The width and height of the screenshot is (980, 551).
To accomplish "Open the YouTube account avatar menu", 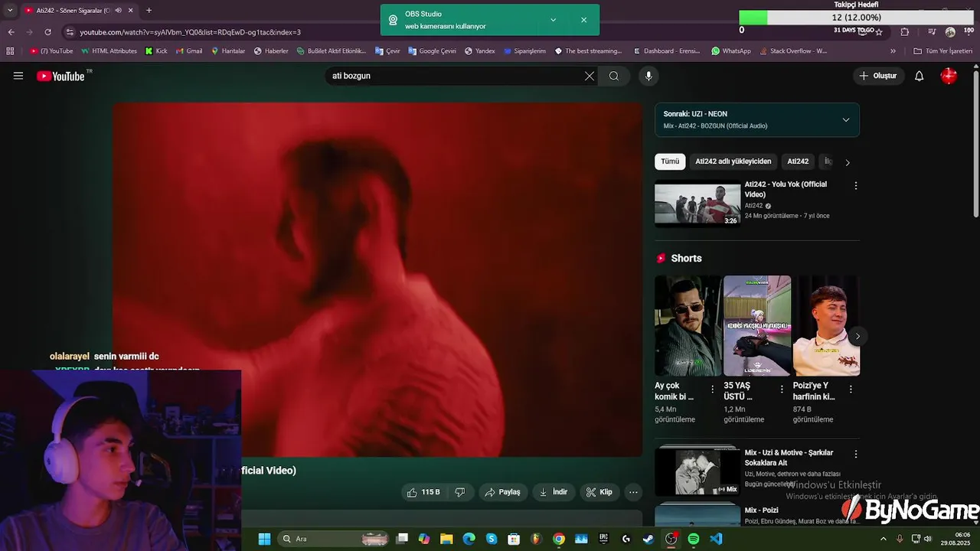I will (949, 76).
